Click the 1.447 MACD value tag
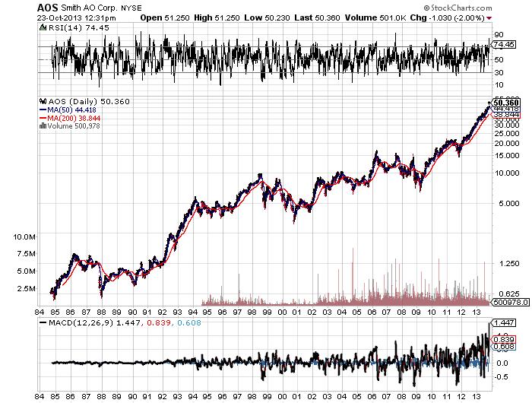This screenshot has width=532, height=403. click(504, 322)
